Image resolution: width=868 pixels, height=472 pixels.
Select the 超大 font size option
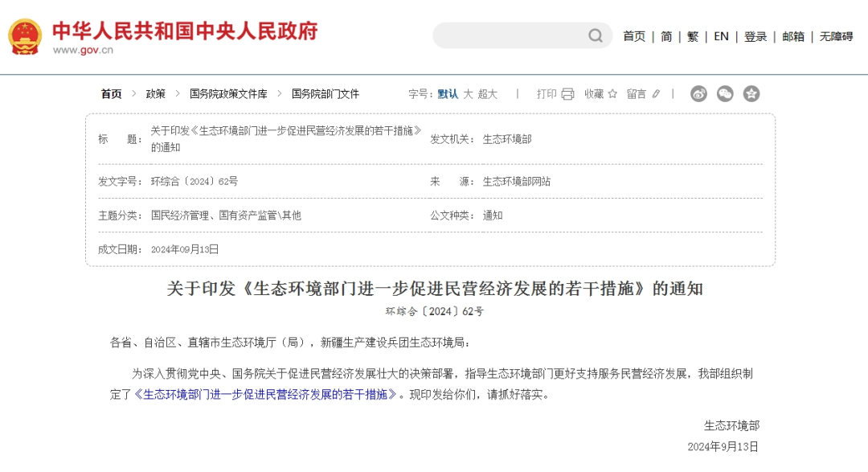[x=488, y=93]
